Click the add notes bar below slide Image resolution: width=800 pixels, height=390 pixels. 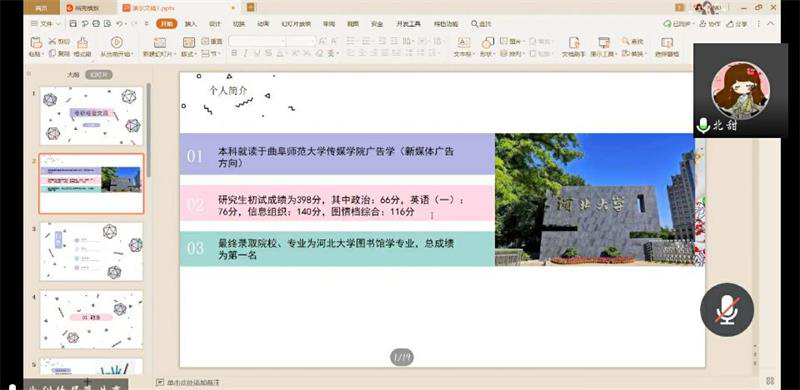tap(188, 382)
